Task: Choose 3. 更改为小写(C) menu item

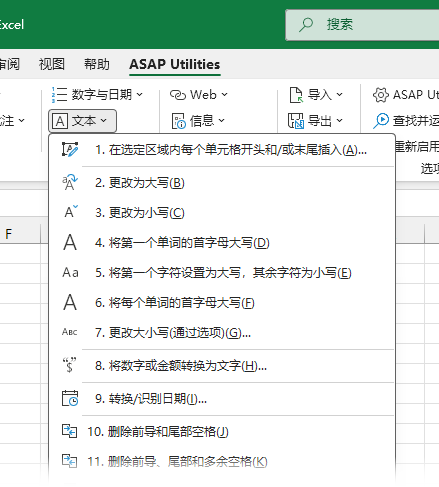Action: (222, 212)
